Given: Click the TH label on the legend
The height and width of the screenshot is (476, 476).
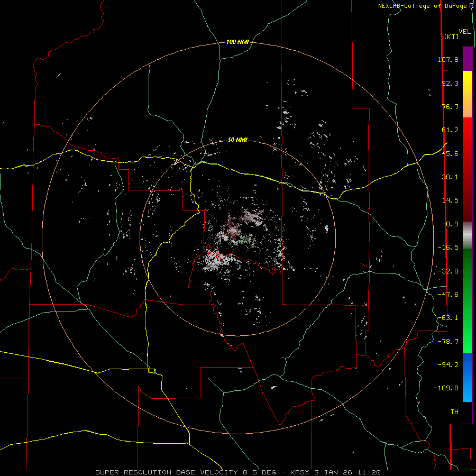Looking at the screenshot, I should click(x=454, y=412).
